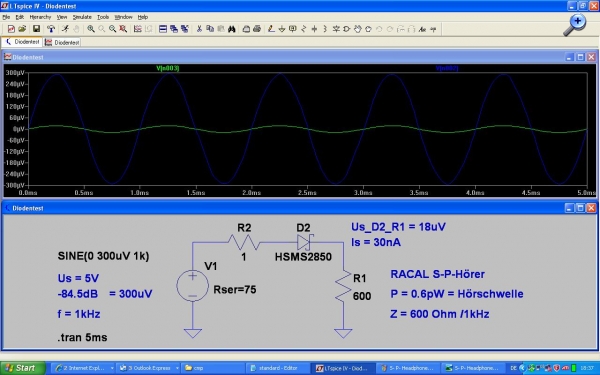Click the V(n003) green trace label
This screenshot has height=375, width=600.
coord(168,68)
